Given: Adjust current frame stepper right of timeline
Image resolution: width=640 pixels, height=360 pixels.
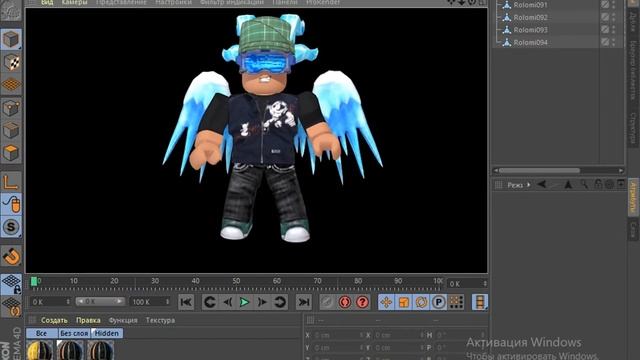Looking at the screenshot, I should [x=485, y=284].
